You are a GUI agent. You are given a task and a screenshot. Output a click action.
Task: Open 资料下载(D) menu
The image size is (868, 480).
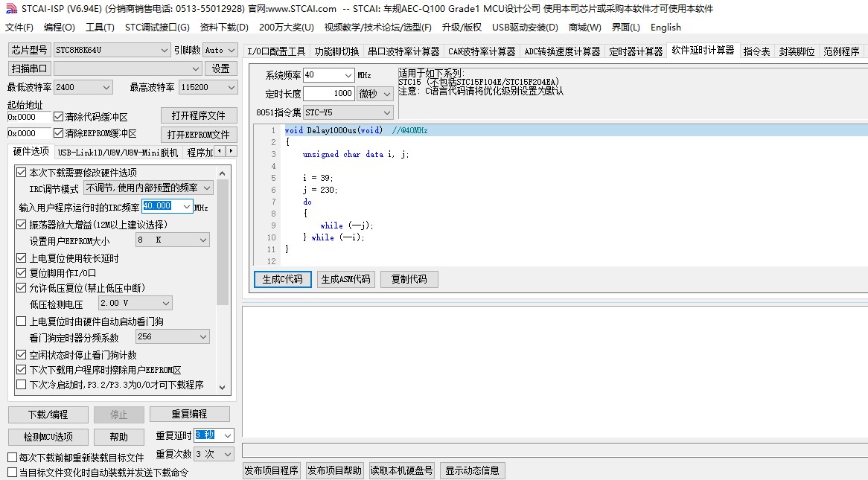(224, 27)
